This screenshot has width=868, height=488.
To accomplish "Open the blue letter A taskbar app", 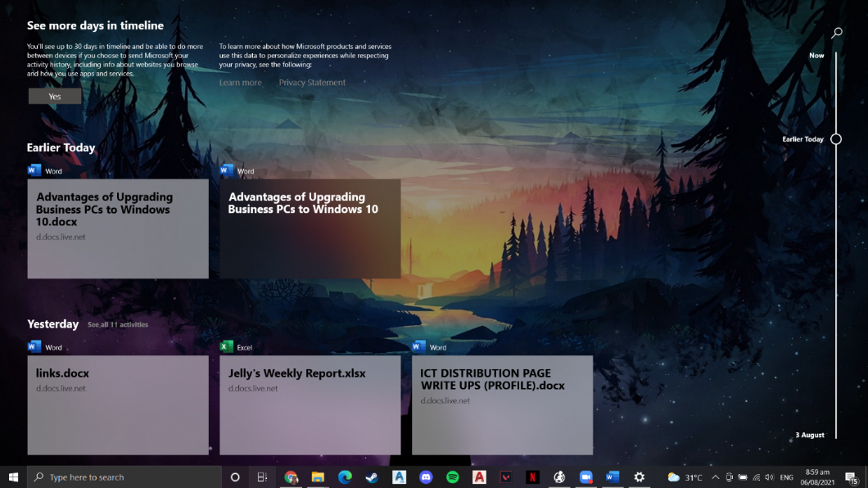I will click(x=399, y=477).
